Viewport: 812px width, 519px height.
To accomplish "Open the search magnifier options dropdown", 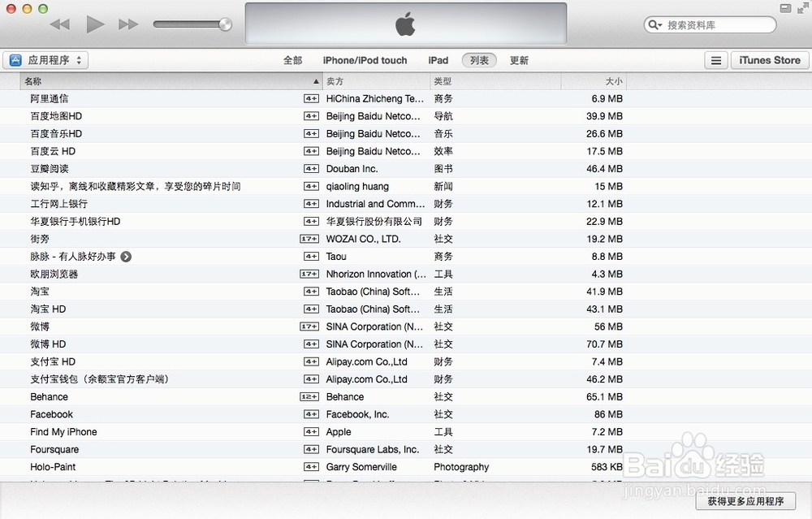I will pyautogui.click(x=655, y=25).
